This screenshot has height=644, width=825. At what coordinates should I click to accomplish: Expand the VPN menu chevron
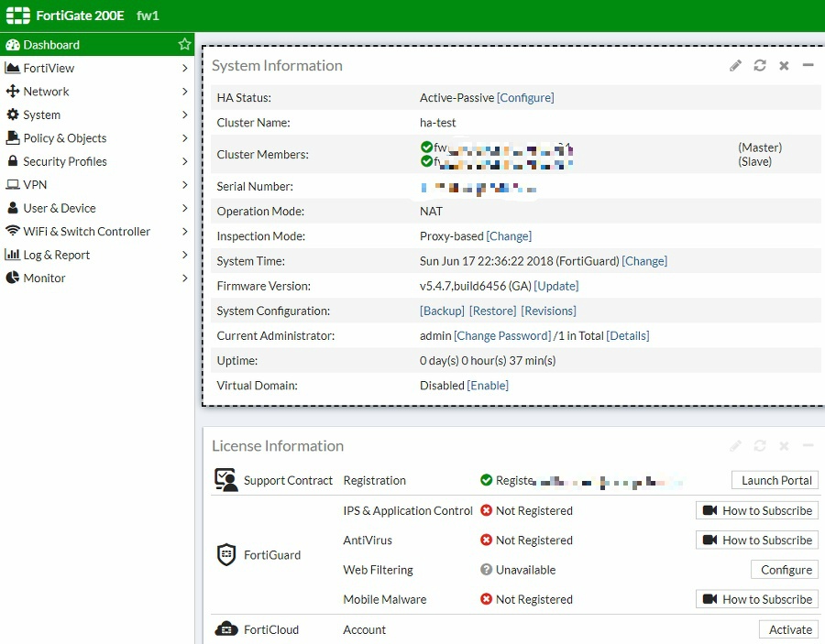click(184, 184)
